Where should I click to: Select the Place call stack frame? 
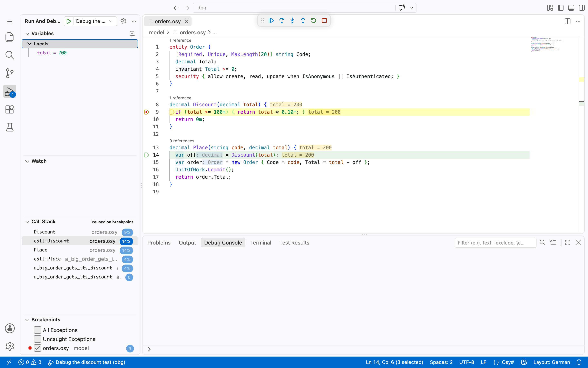pyautogui.click(x=80, y=250)
